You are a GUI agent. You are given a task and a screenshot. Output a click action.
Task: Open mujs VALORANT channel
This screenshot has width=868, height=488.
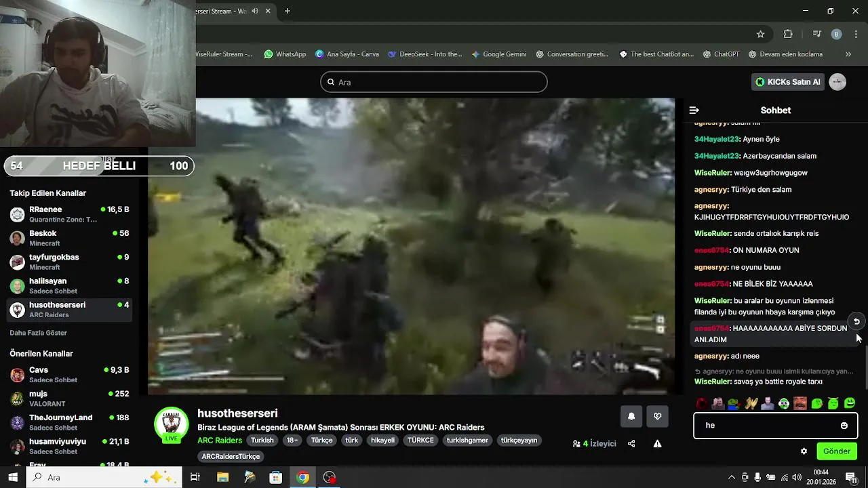(x=69, y=399)
